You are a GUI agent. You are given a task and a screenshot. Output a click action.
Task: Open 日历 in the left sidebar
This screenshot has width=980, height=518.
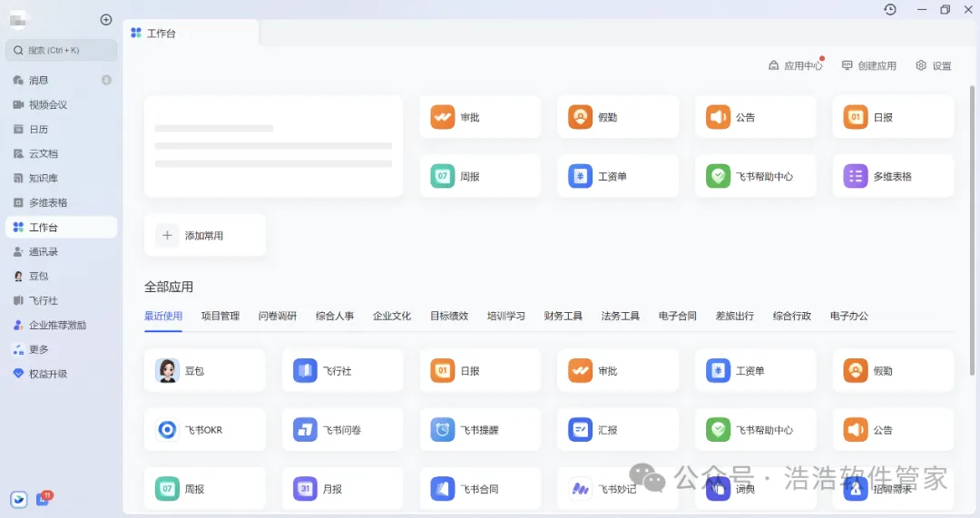[62, 130]
